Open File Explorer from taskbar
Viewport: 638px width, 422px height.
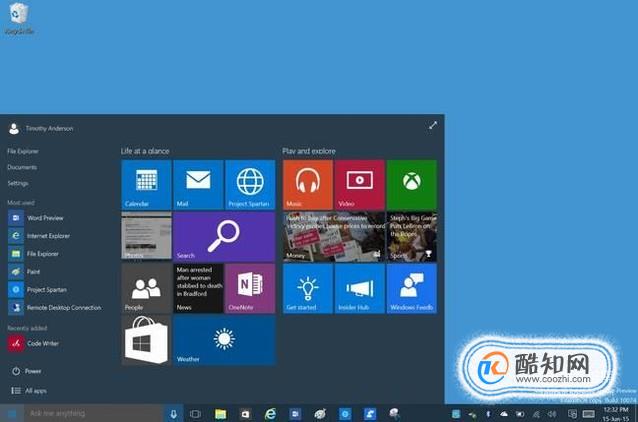pyautogui.click(x=221, y=414)
